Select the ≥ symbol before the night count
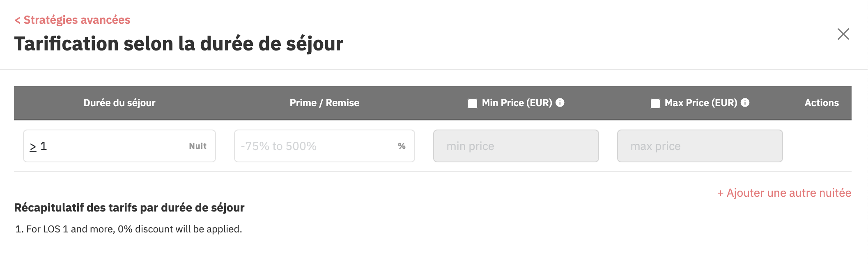Viewport: 868px width, 264px height. (33, 147)
